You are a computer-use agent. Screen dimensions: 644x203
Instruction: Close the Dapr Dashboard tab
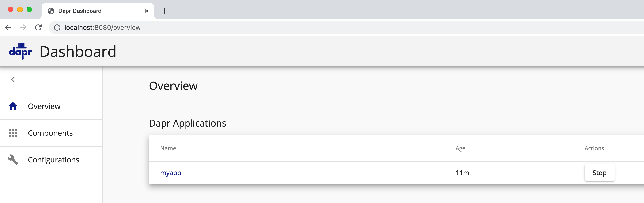pyautogui.click(x=147, y=11)
